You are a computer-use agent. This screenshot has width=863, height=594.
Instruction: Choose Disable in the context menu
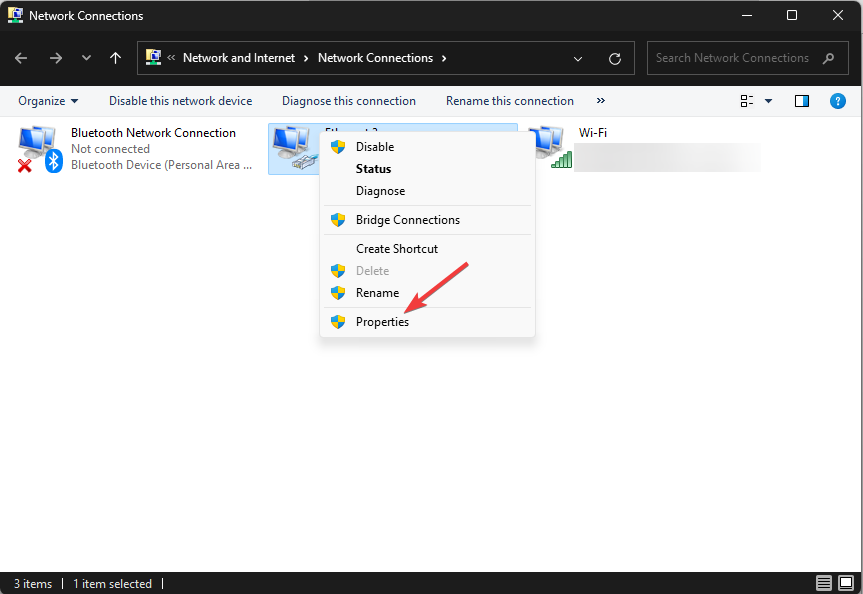point(427,147)
